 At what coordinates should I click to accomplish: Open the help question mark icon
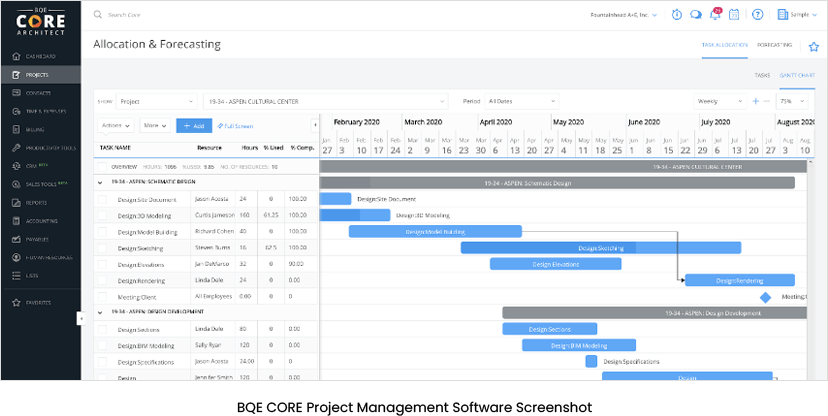[758, 15]
